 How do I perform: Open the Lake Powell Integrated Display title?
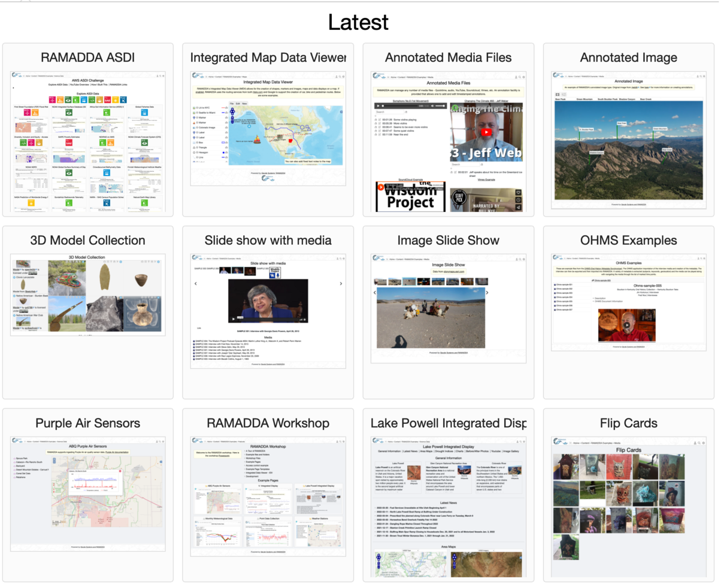pos(448,423)
